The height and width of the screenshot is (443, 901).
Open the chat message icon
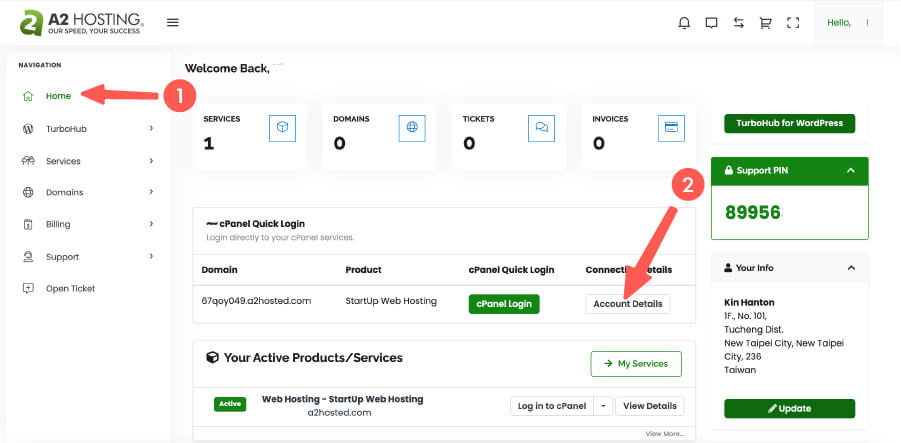click(x=712, y=23)
